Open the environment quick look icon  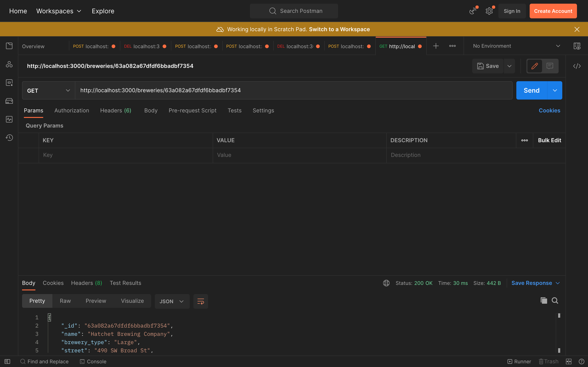tap(577, 46)
